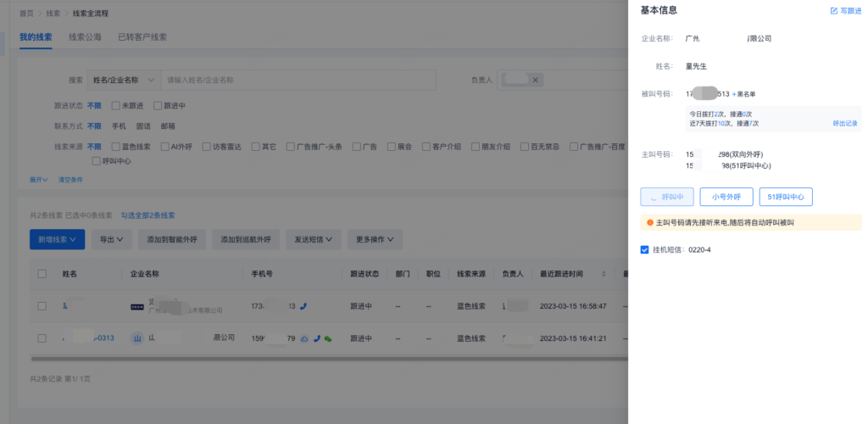Click the sort icon on 最近跟进时间 column

pos(604,274)
